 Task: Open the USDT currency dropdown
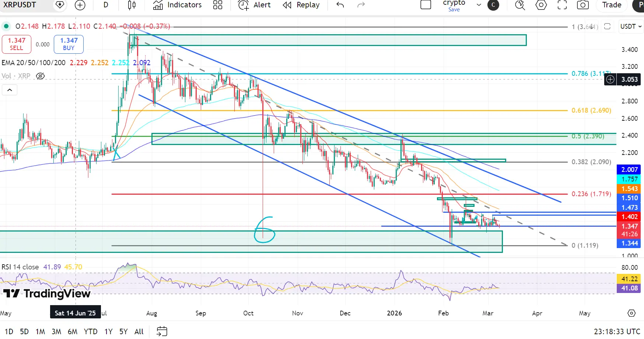tap(631, 27)
